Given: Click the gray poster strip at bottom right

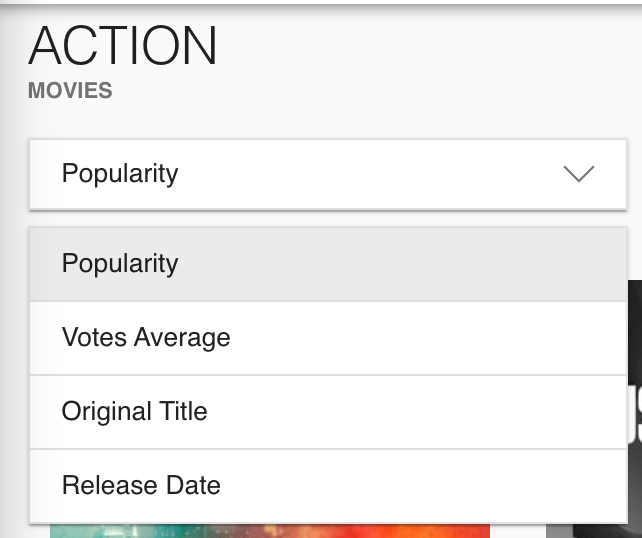Looking at the screenshot, I should click(559, 531).
